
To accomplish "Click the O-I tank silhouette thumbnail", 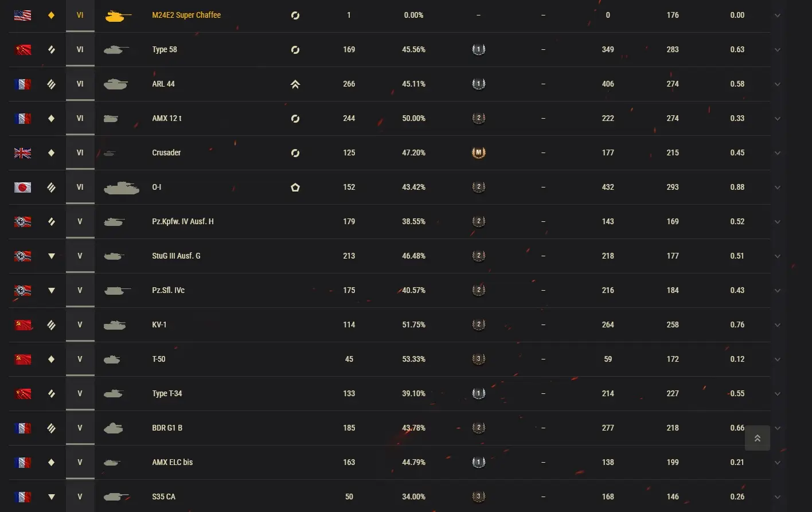I will pos(121,187).
